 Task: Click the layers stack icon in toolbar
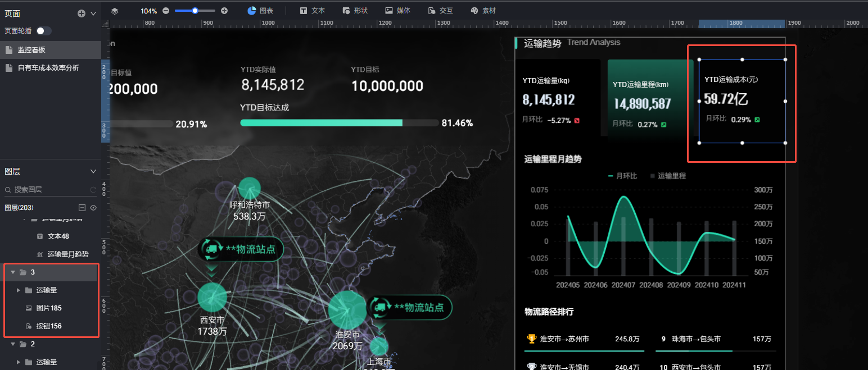click(115, 11)
